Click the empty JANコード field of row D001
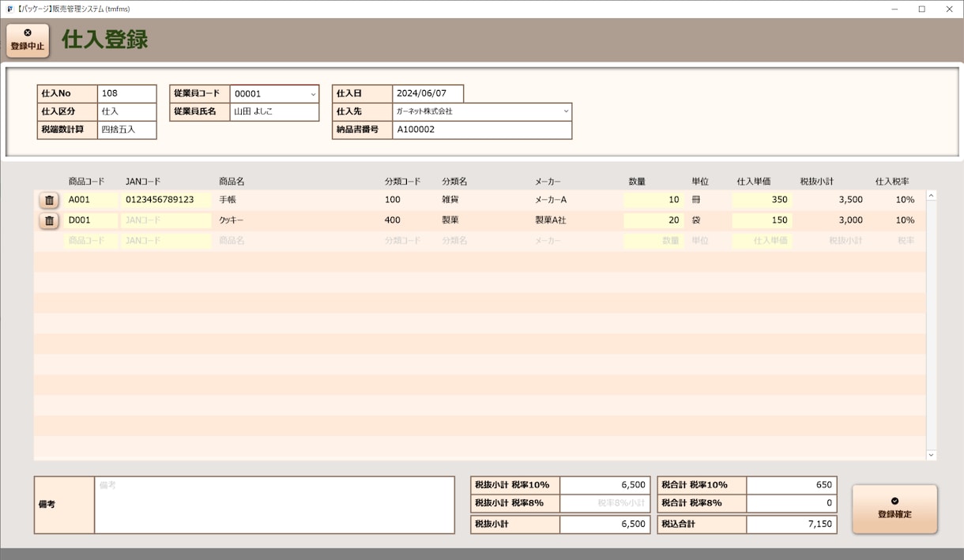The height and width of the screenshot is (560, 964). (166, 220)
